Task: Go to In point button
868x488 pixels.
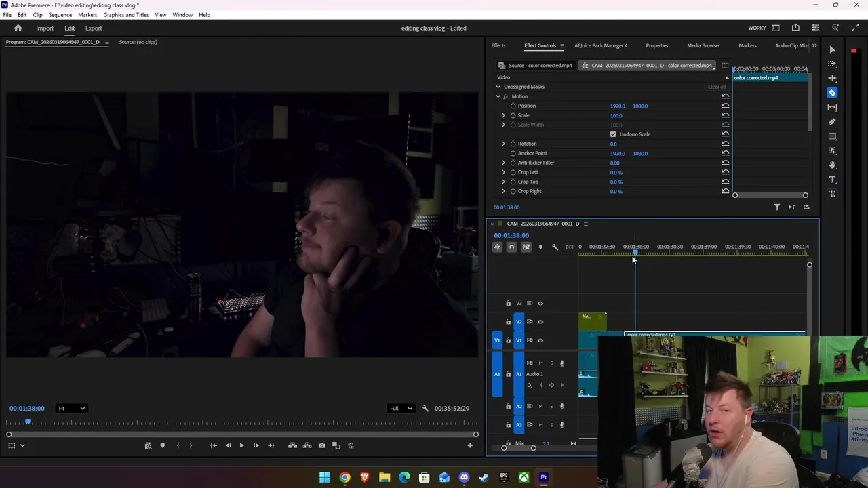Action: click(214, 445)
